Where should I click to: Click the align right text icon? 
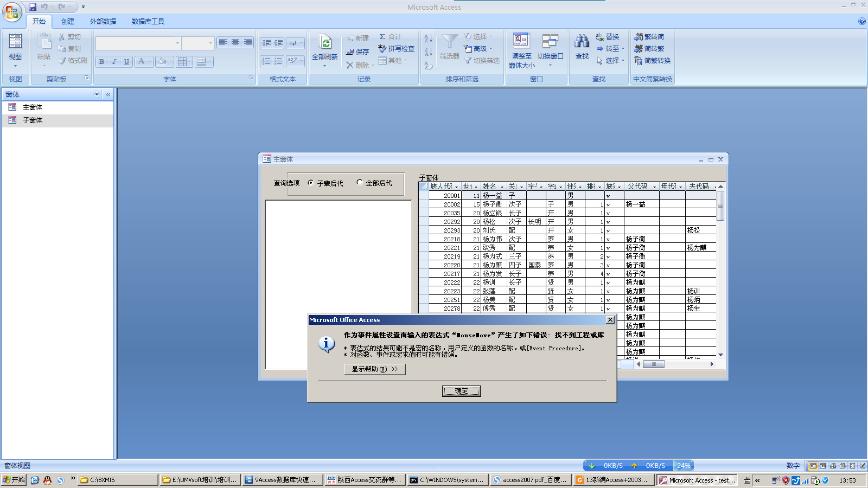(x=248, y=42)
